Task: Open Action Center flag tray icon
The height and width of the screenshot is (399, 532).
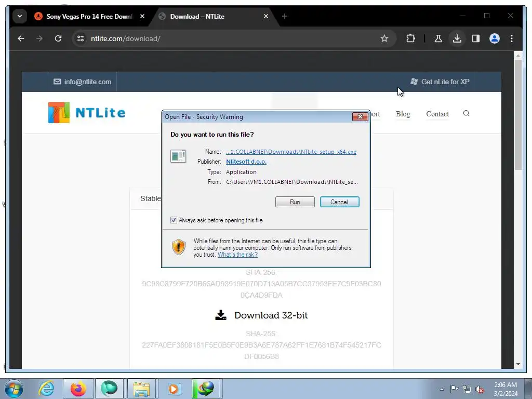Action: pos(454,389)
